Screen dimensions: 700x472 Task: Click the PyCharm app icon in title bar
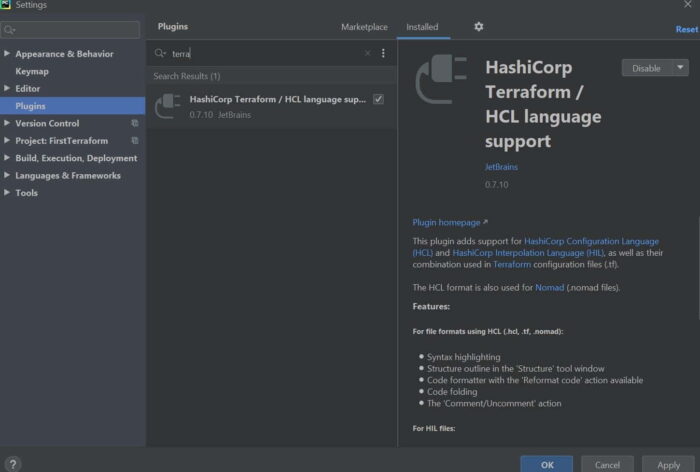tap(5, 4)
